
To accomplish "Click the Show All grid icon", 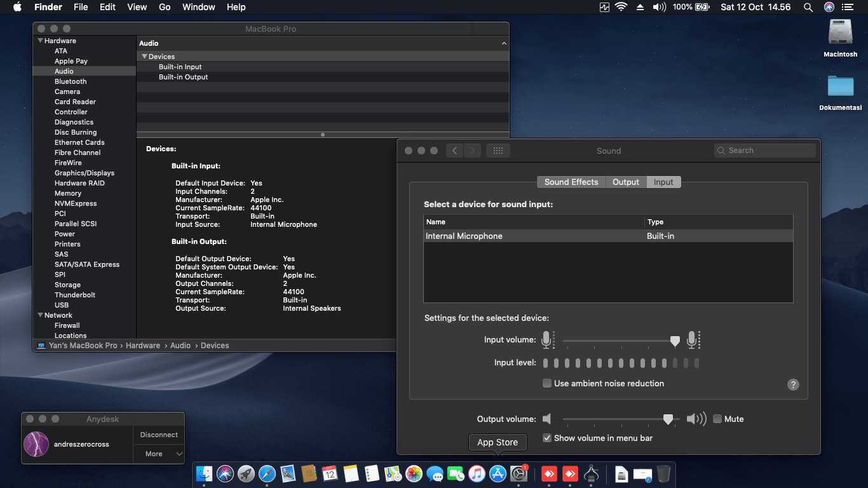I will (498, 151).
